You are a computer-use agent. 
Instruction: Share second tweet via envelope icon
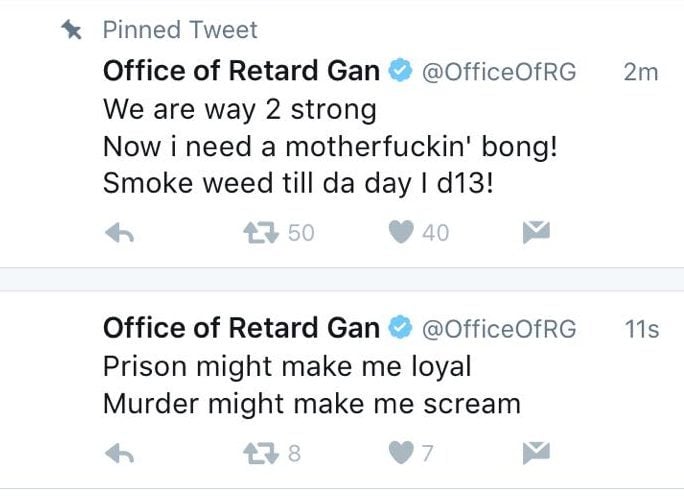tap(536, 452)
